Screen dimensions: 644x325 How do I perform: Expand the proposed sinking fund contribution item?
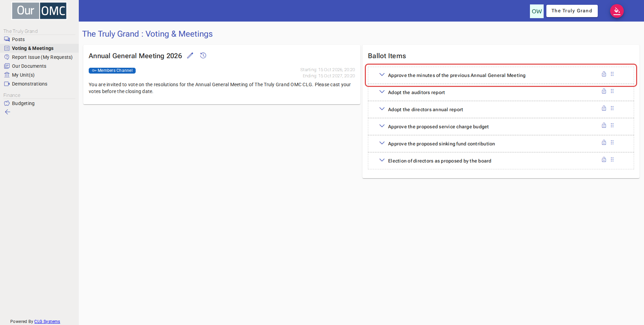(382, 143)
